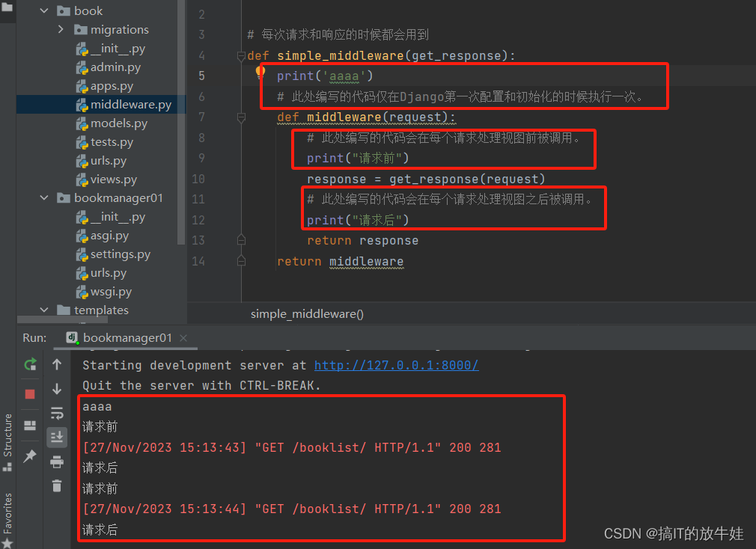Click the intention light bulb on line 5
756x549 pixels.
pos(260,73)
